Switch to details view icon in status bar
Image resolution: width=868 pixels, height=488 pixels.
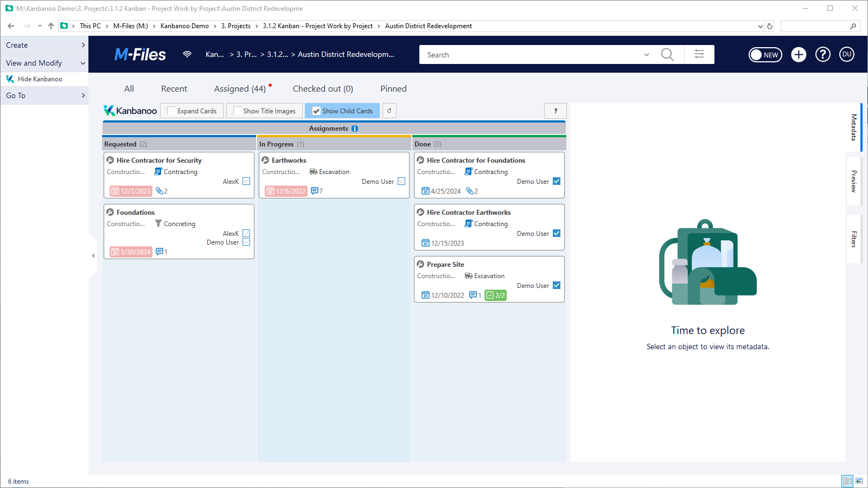[847, 481]
